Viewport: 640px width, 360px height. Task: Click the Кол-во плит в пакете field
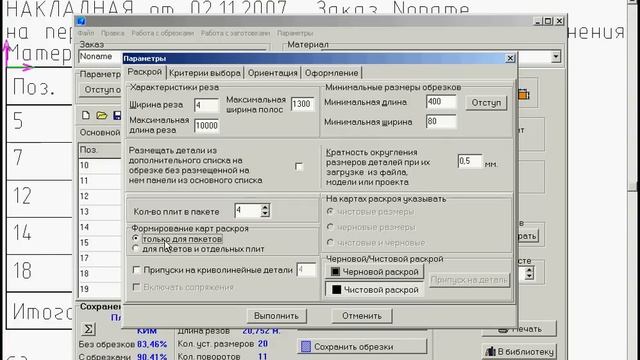(248, 211)
